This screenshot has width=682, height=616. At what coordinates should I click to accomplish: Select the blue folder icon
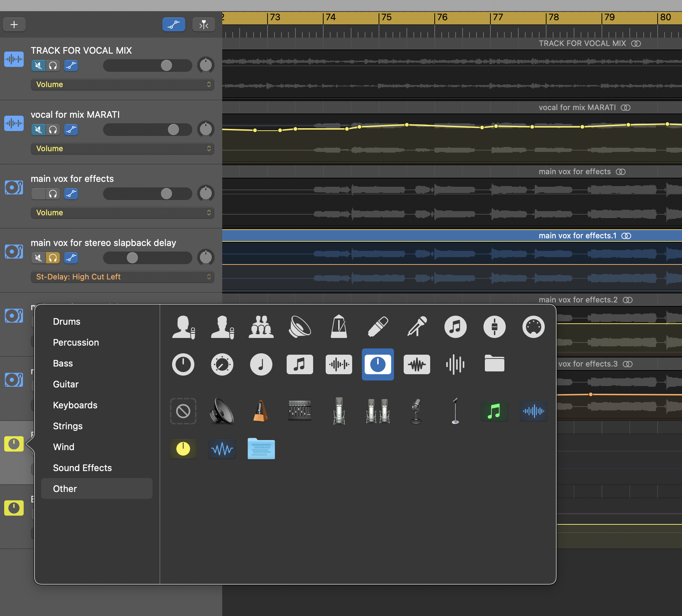tap(261, 449)
